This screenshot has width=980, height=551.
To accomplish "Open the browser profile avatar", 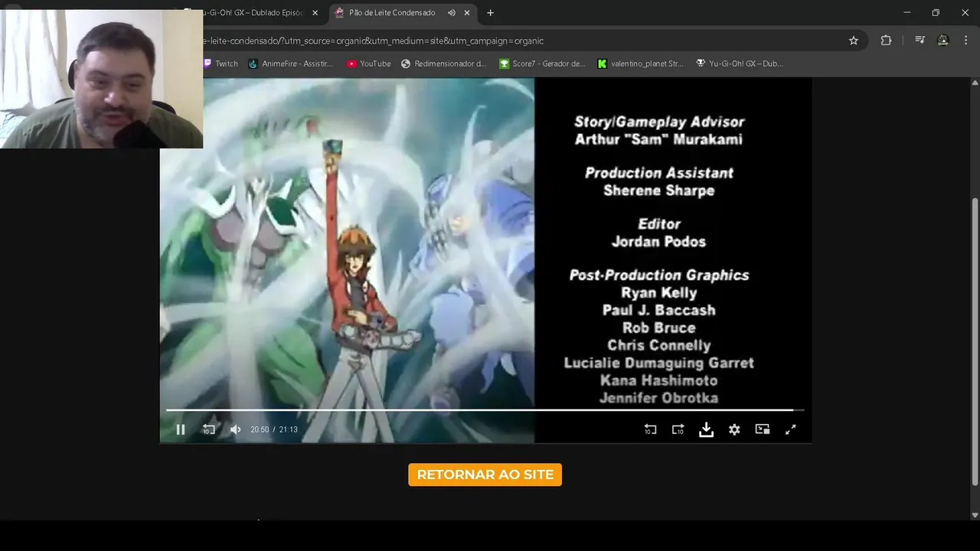I will [x=943, y=41].
